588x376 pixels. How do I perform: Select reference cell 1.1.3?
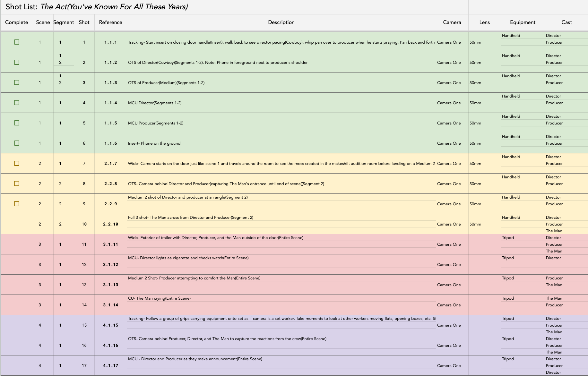[110, 82]
